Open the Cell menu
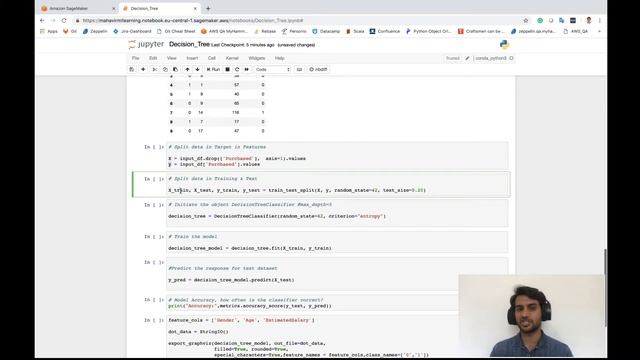Image resolution: width=640 pixels, height=360 pixels. [212, 58]
